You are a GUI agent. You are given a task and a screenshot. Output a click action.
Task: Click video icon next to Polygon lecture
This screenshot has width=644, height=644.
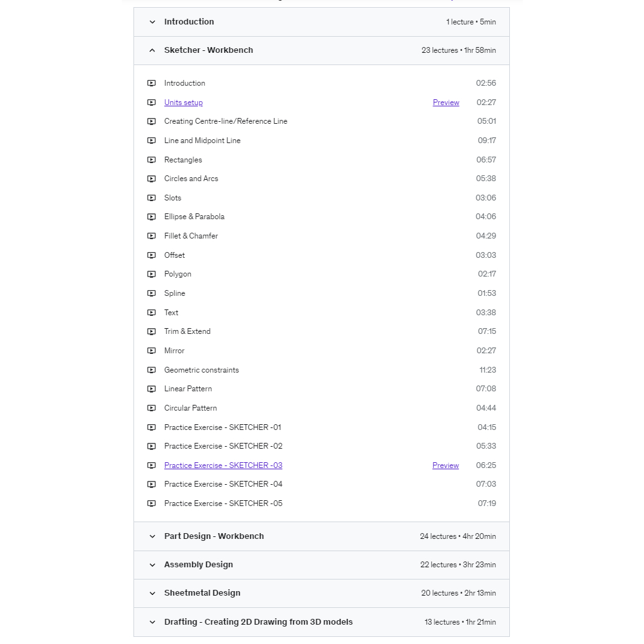coord(151,274)
